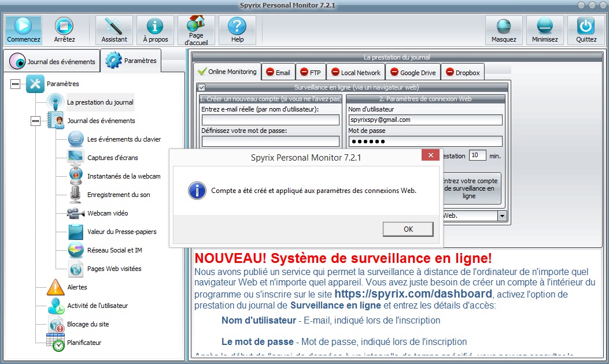The image size is (609, 364).
Task: Select the Paramètres tab
Action: (x=131, y=61)
